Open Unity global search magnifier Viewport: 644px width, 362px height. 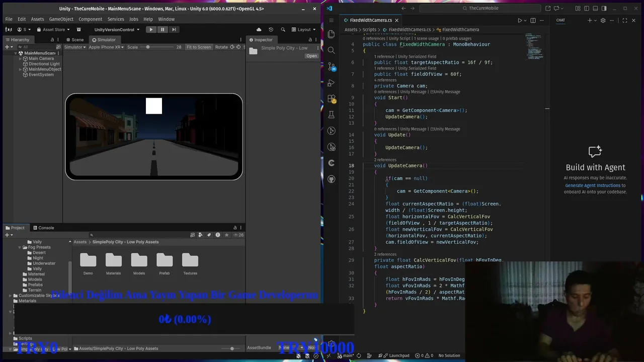coord(283,30)
